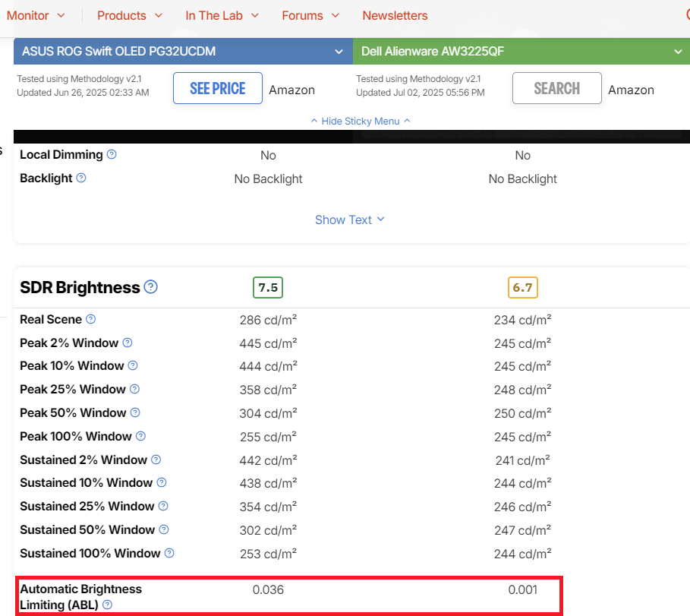The height and width of the screenshot is (616, 690).
Task: Select Dell Sustained 2% Window value 241 cd/m²
Action: [x=523, y=460]
